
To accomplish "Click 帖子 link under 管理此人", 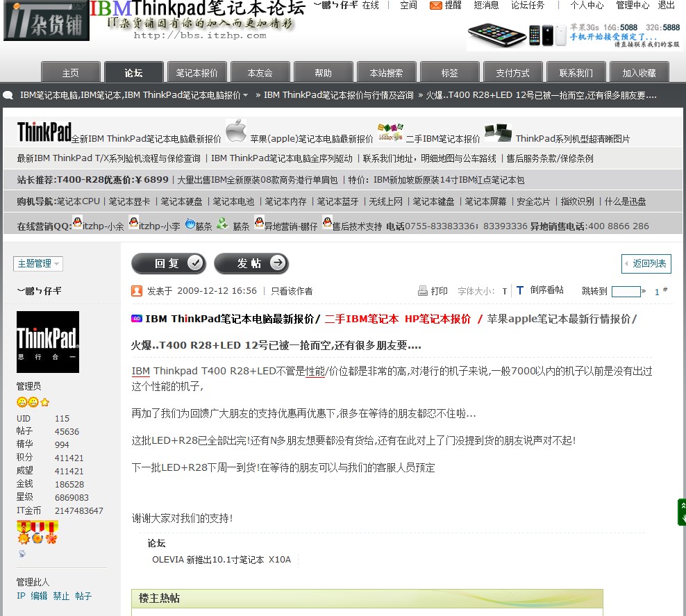I will pyautogui.click(x=83, y=596).
